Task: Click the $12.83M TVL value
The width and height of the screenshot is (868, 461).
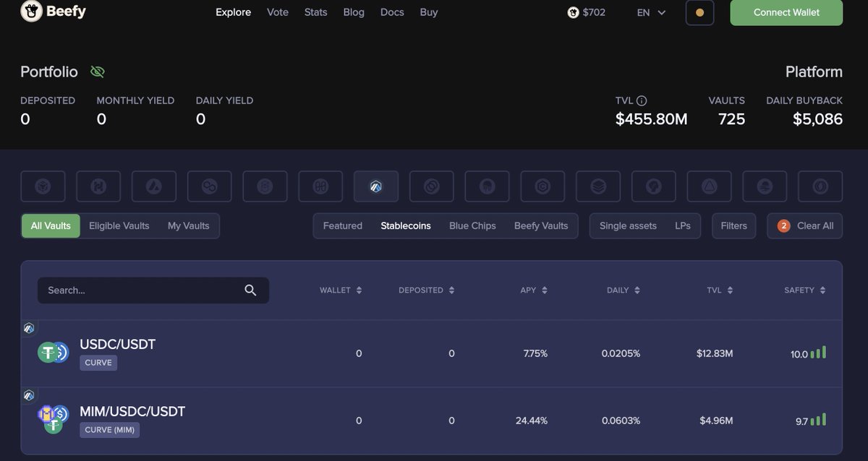Action: click(x=715, y=353)
